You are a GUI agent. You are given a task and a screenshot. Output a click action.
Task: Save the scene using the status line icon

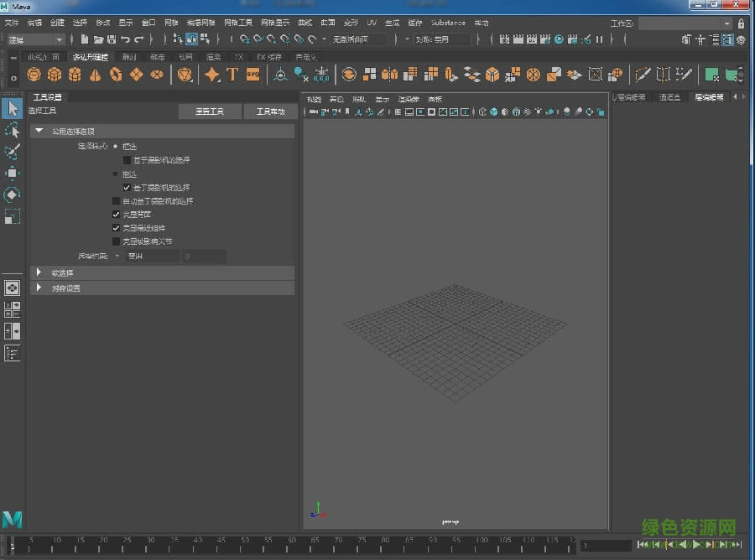tap(112, 39)
